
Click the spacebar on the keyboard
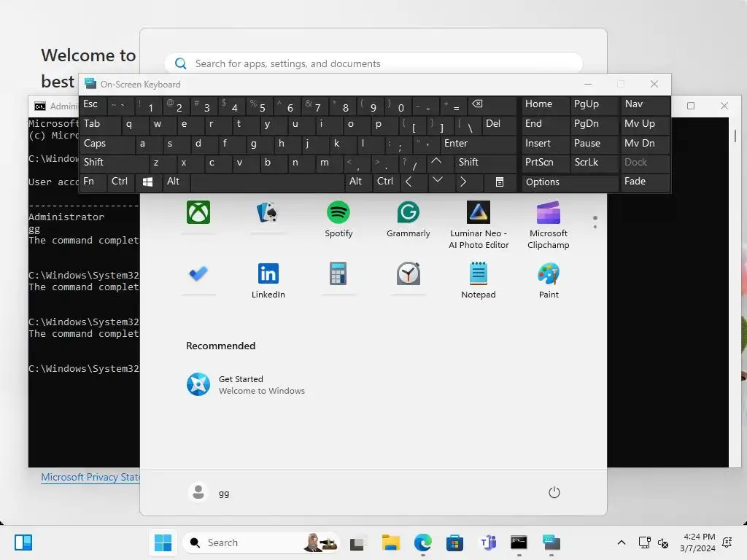click(x=267, y=182)
